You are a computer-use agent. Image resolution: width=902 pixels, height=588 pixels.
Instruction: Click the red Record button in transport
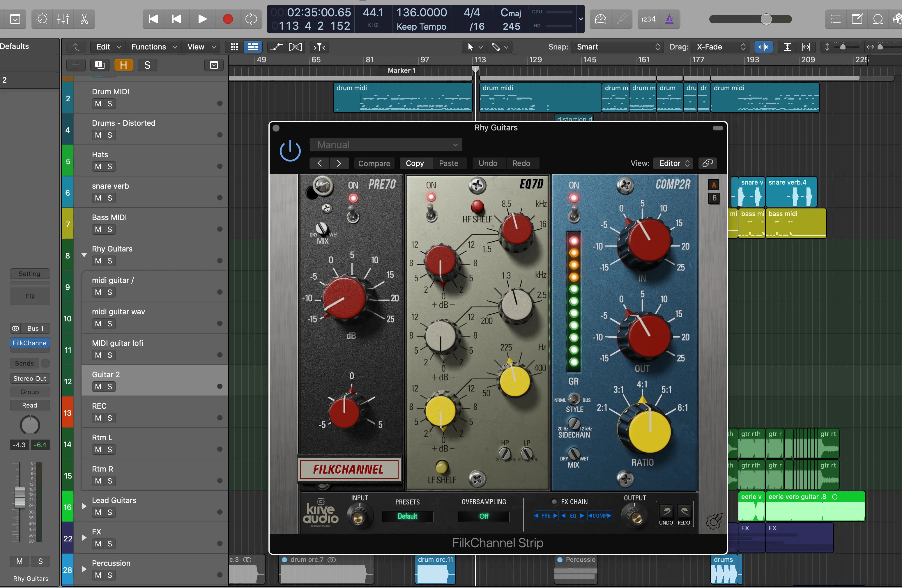click(x=227, y=19)
